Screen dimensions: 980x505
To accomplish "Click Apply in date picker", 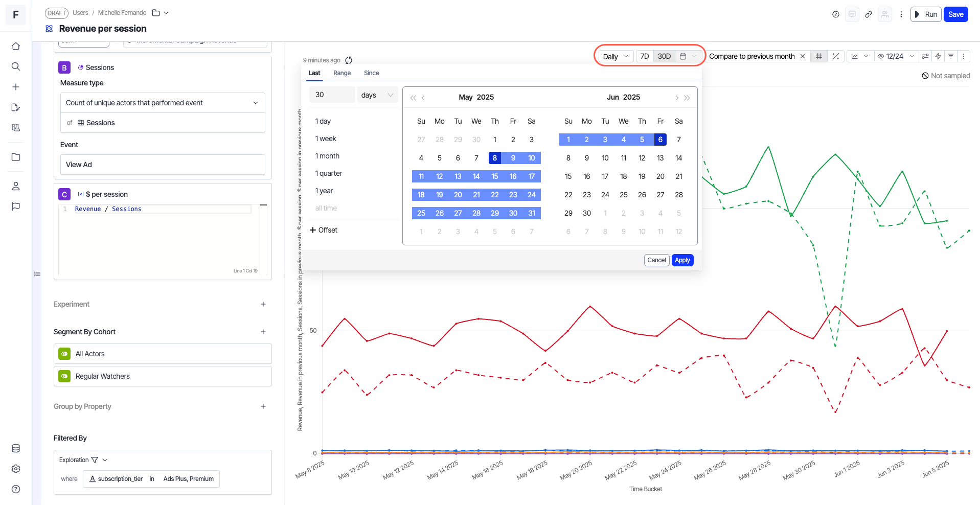I will (682, 260).
